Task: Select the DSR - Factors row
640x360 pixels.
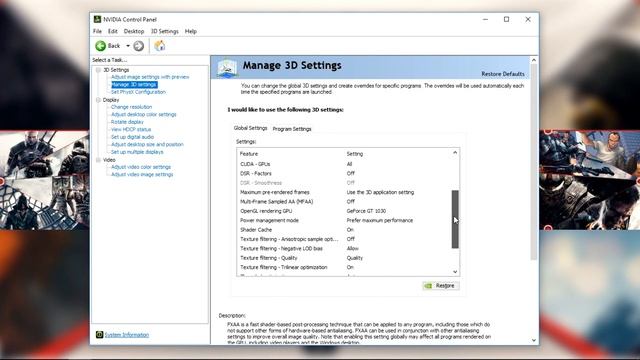Action: (344, 173)
